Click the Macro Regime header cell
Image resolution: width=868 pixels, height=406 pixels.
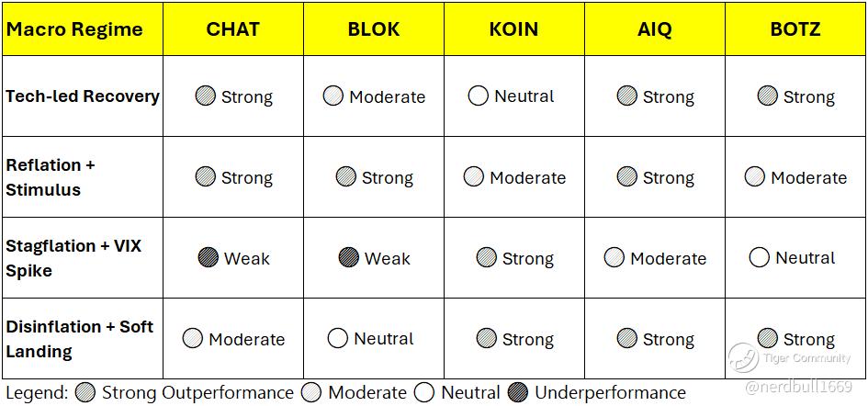click(x=74, y=29)
